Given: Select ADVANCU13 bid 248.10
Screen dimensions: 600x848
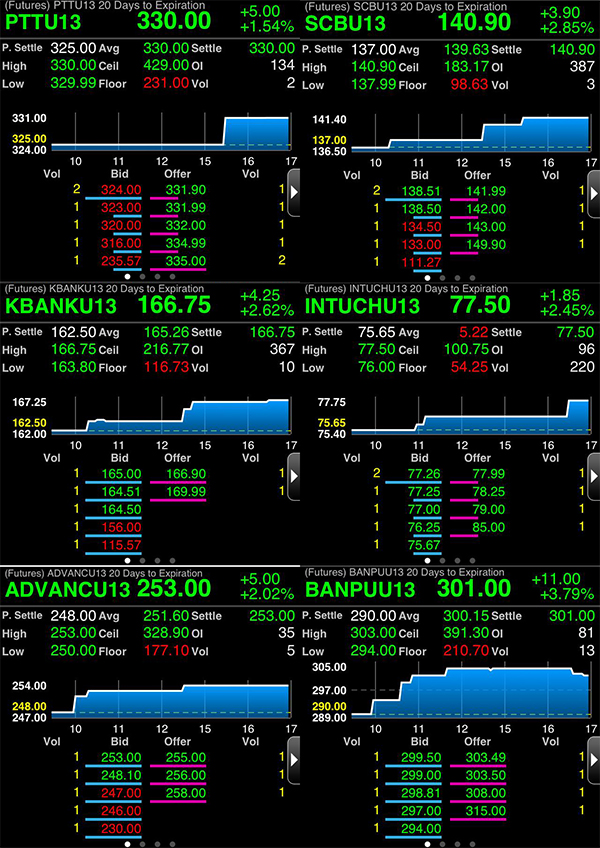Looking at the screenshot, I should (x=120, y=775).
